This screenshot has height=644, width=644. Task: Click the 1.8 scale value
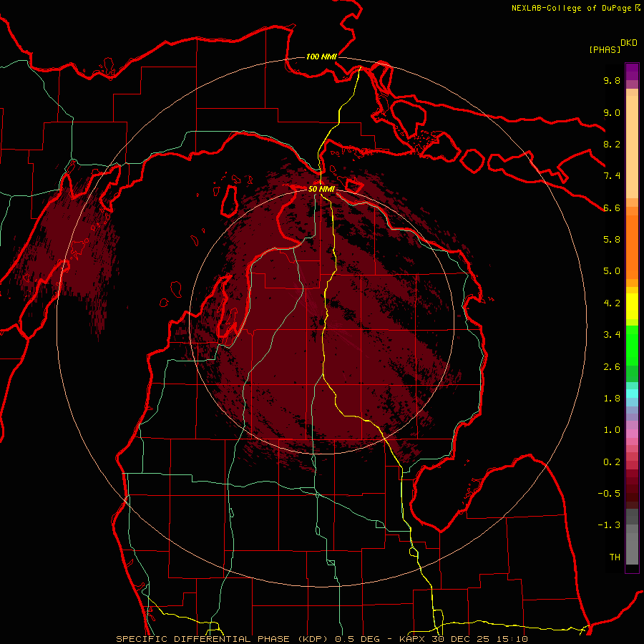pos(612,399)
